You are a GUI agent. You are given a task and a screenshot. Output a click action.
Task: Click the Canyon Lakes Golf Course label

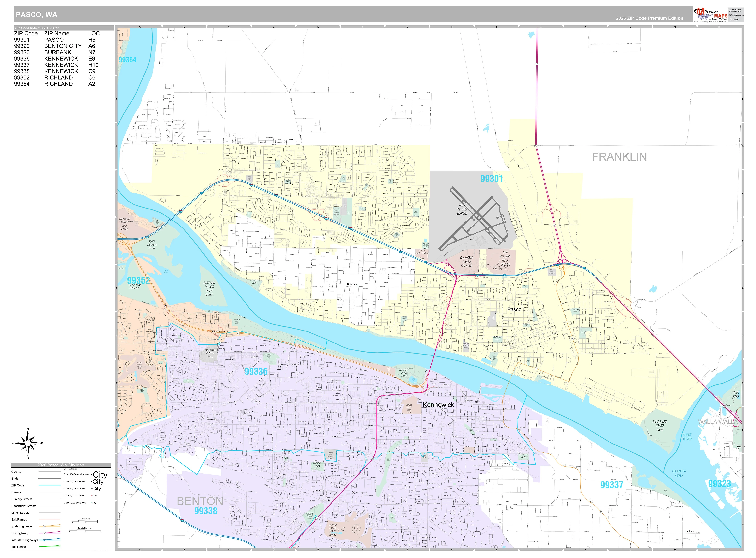333,530
